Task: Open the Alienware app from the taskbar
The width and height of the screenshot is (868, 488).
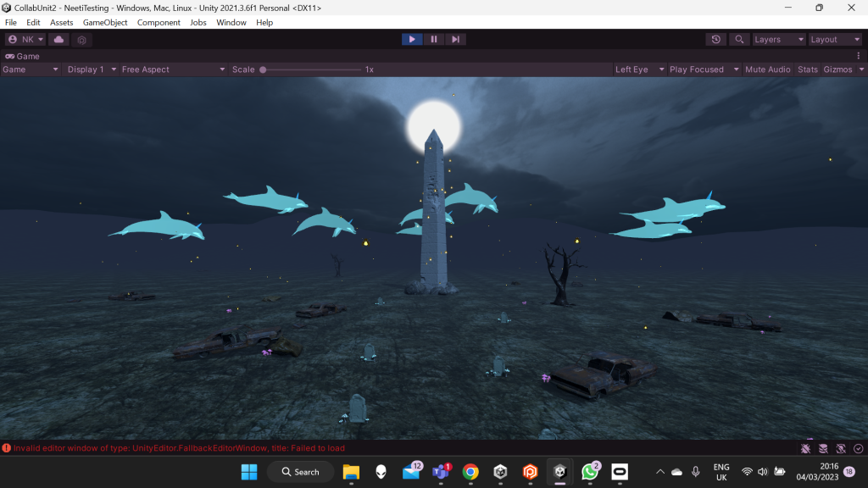Action: point(381,472)
